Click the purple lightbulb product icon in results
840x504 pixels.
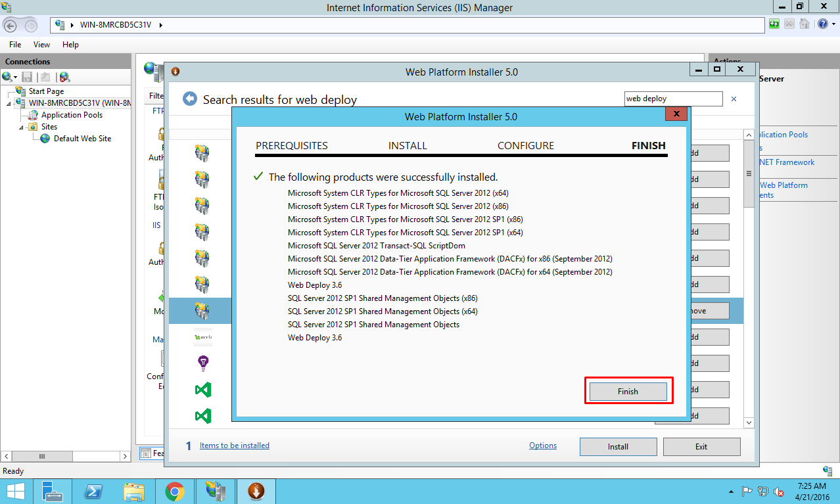click(203, 363)
